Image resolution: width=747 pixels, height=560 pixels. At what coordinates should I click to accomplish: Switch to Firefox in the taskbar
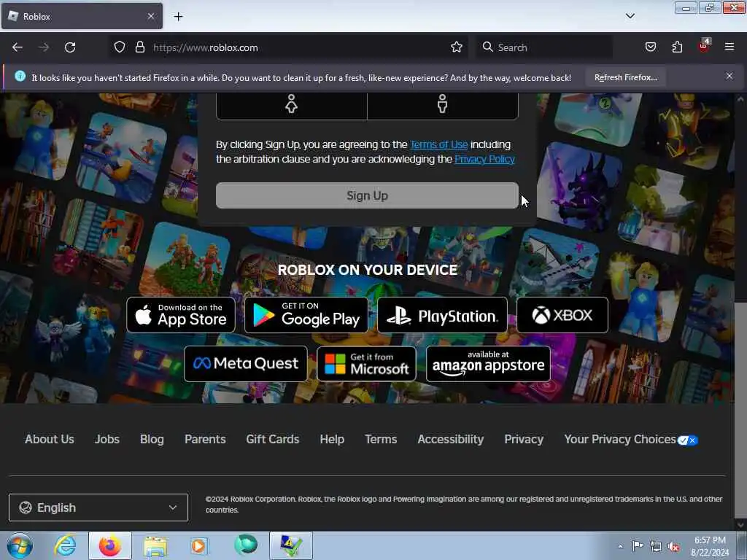(110, 545)
